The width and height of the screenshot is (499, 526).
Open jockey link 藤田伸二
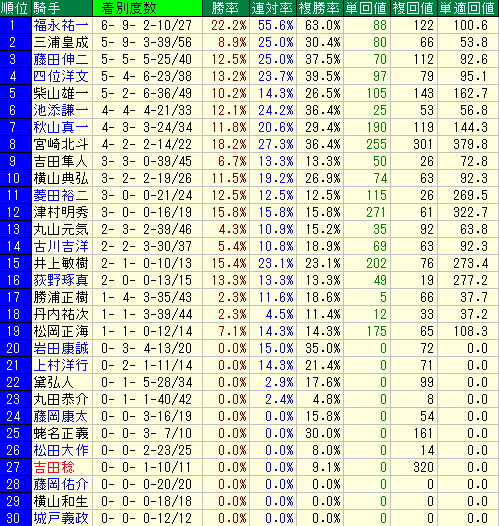(x=61, y=59)
